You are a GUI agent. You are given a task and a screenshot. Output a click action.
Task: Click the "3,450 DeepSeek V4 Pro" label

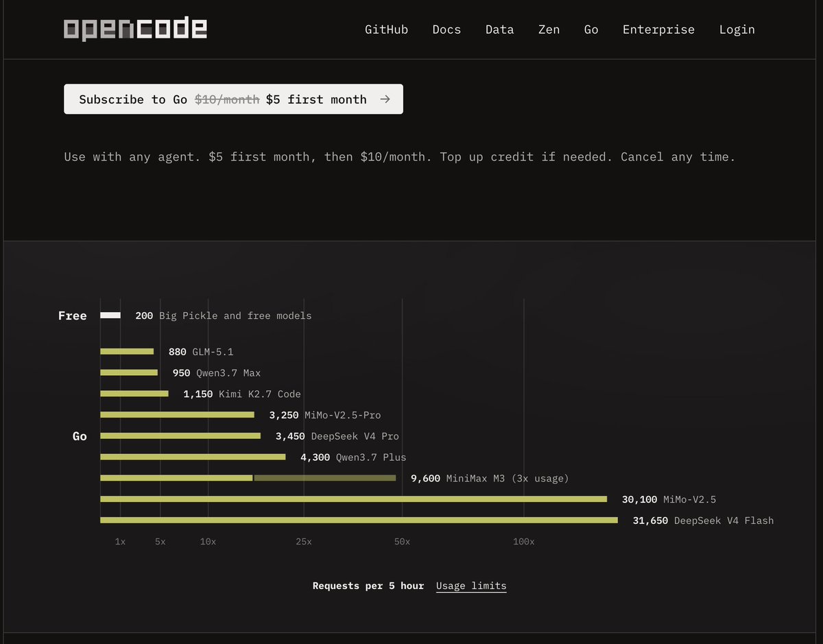[337, 436]
